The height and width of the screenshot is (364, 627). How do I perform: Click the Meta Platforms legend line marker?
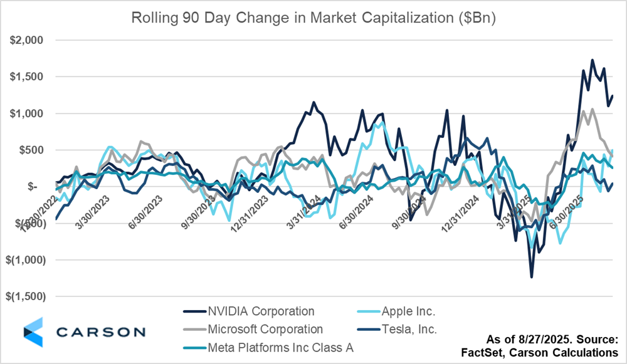tap(196, 346)
